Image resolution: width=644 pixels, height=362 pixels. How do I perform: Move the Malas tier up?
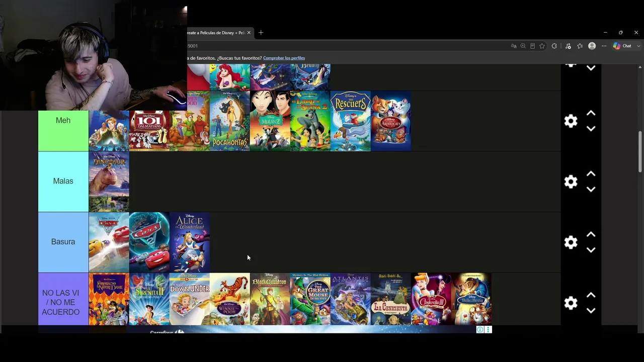point(591,174)
